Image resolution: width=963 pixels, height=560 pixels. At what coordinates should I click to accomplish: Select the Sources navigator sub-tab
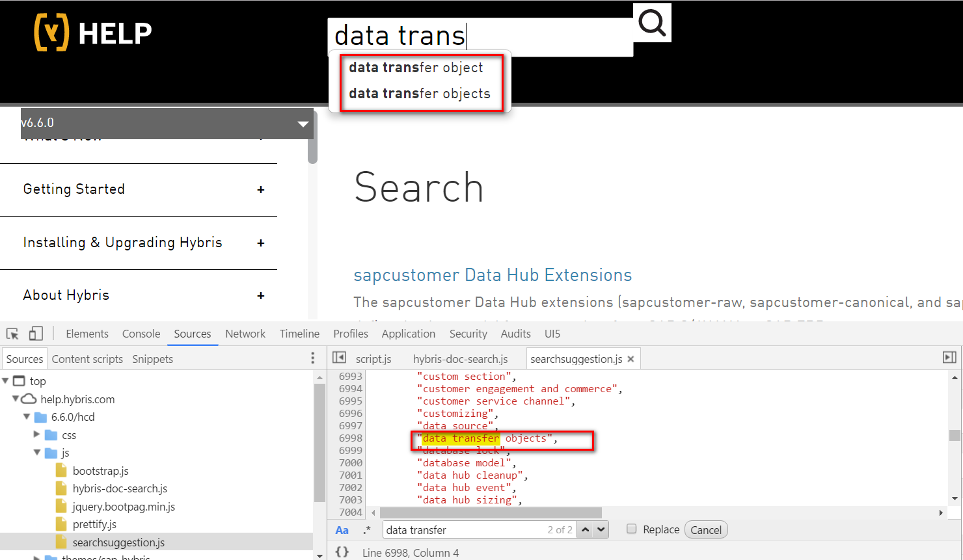pos(25,359)
